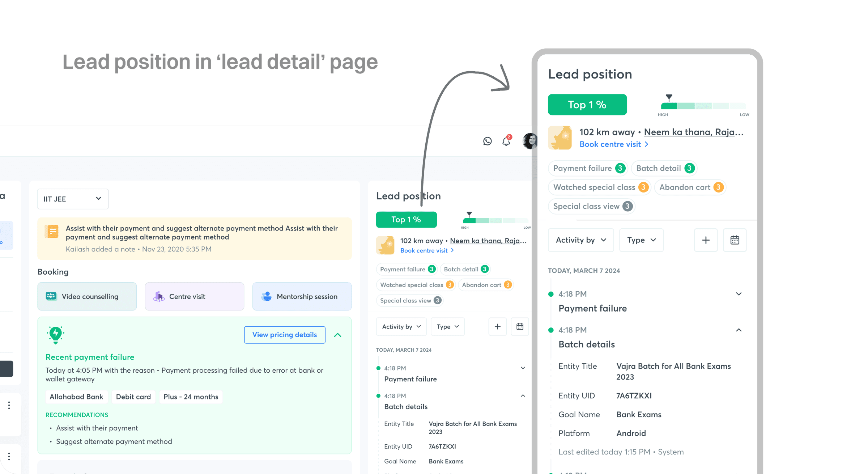Click Assist with their payment recommendation

point(97,428)
